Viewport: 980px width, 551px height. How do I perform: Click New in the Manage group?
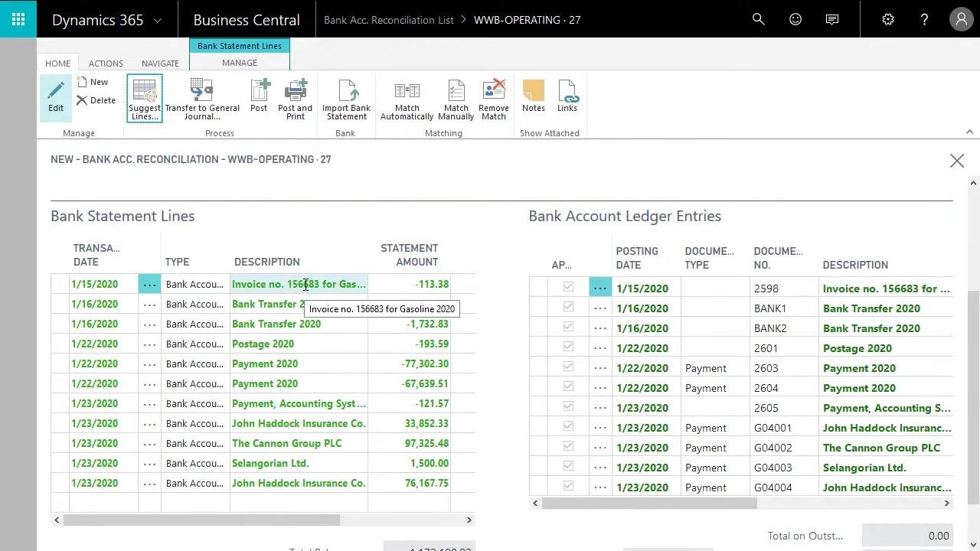click(93, 82)
